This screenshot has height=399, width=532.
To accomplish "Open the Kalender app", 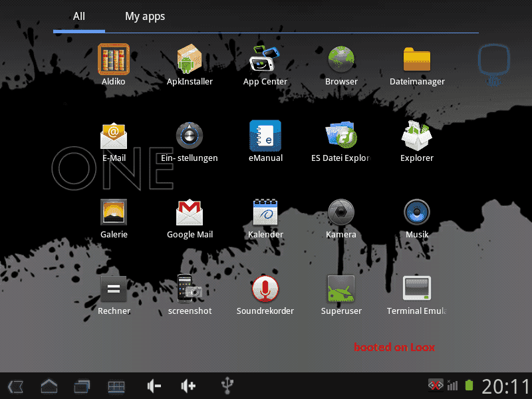I will click(x=265, y=218).
